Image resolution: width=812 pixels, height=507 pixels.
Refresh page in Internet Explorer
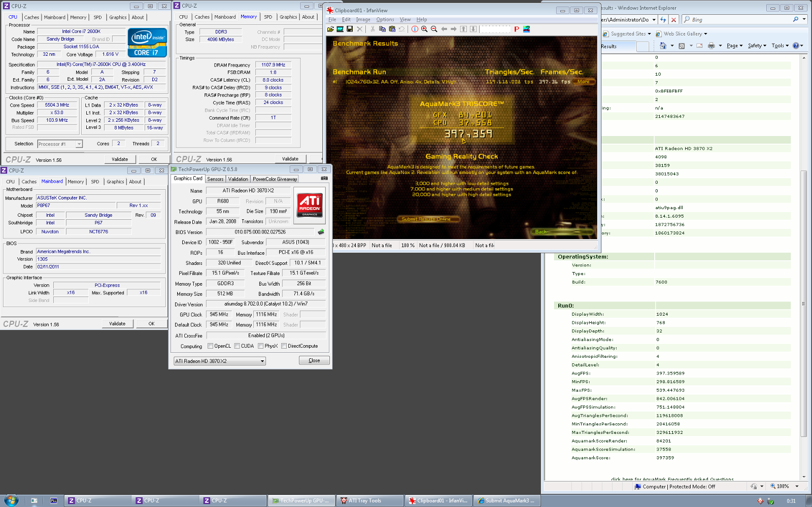tap(663, 20)
